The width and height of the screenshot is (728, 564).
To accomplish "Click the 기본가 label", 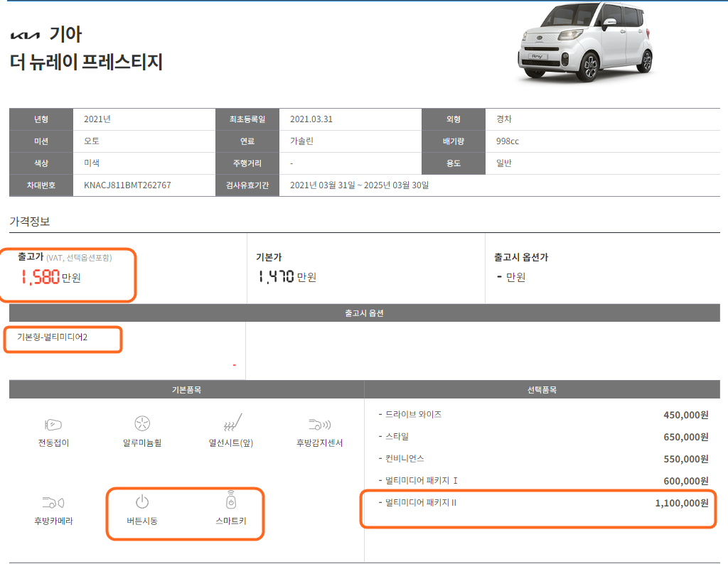I will coord(269,257).
